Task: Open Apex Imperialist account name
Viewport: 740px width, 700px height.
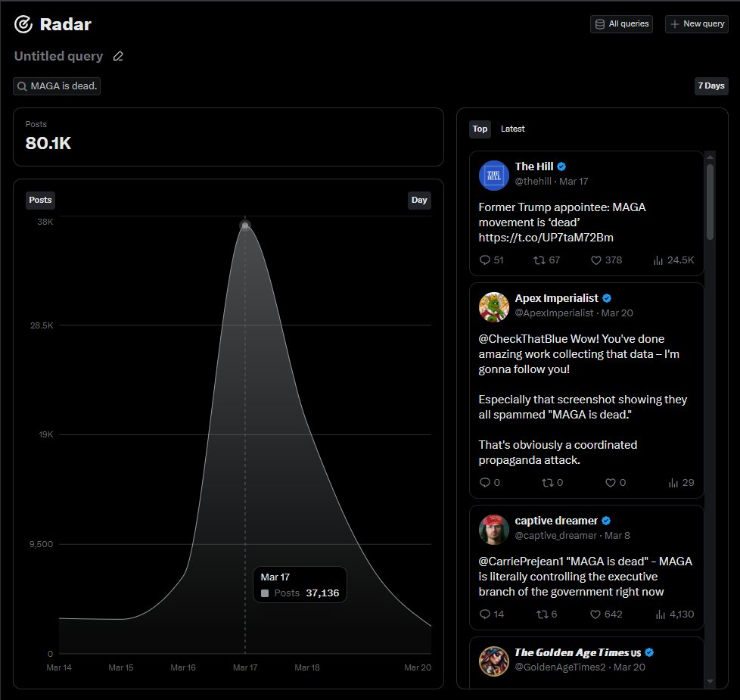Action: point(556,298)
